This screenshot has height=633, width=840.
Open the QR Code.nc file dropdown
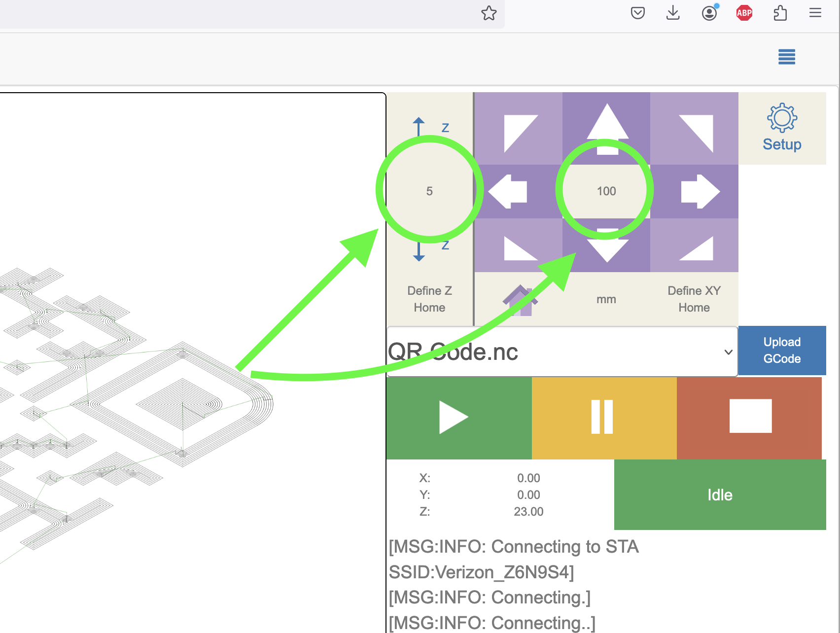(562, 352)
